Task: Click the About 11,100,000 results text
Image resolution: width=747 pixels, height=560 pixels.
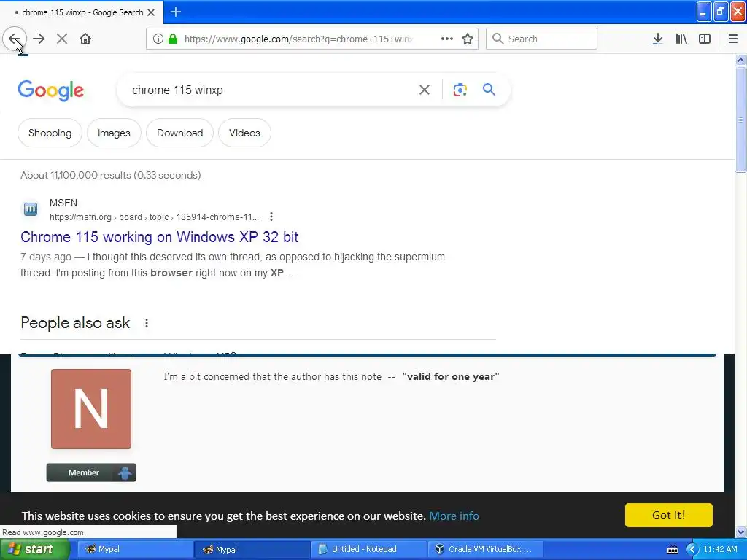Action: coord(111,175)
